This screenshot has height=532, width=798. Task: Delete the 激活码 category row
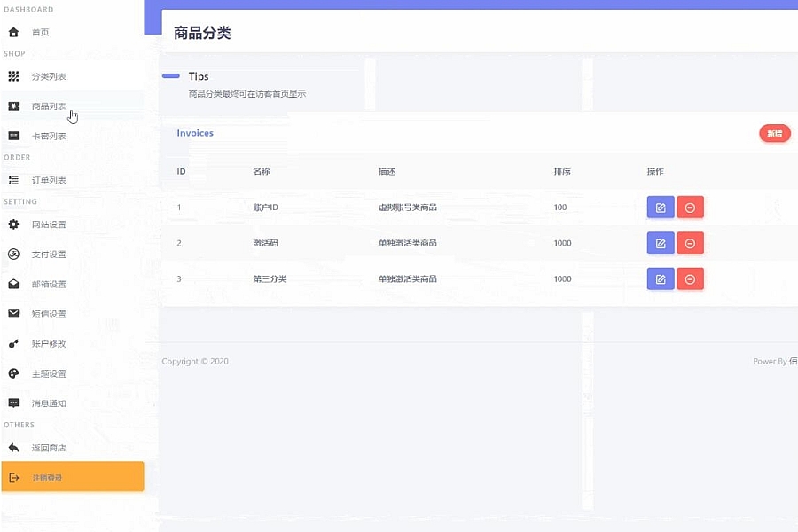tap(690, 243)
